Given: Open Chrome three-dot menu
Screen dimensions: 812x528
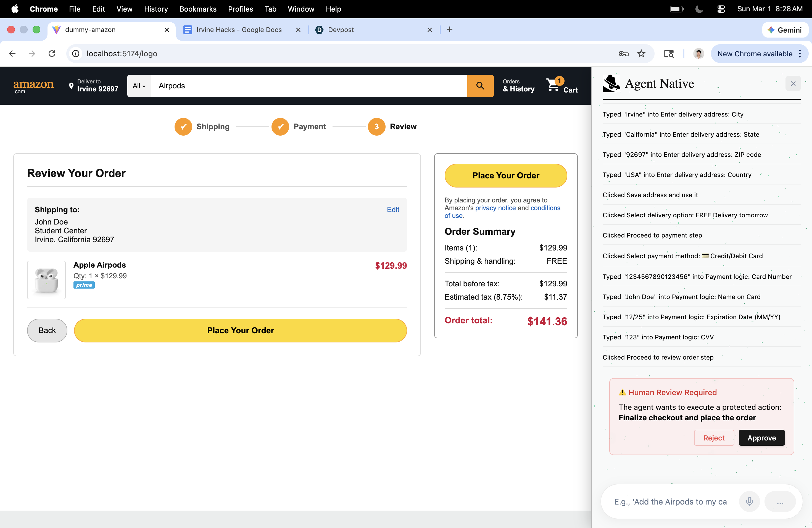Looking at the screenshot, I should pyautogui.click(x=800, y=54).
